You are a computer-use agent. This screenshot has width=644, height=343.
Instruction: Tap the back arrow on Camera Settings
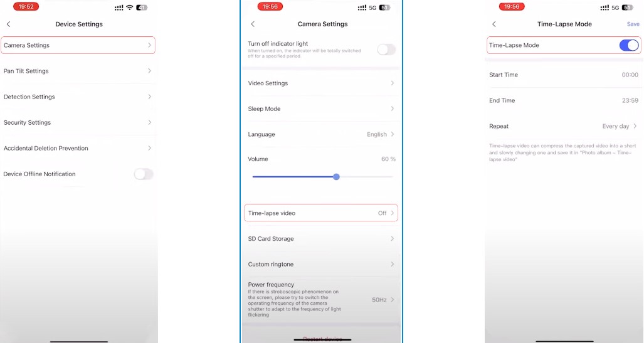point(253,24)
